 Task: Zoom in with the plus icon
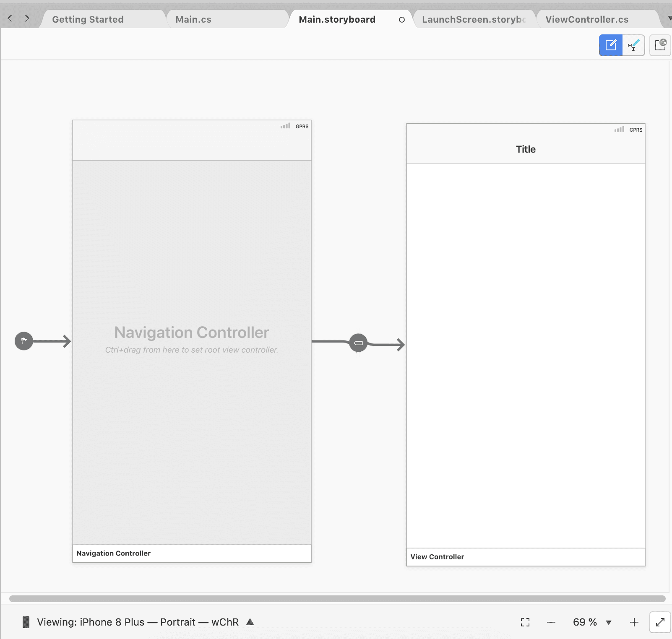634,622
